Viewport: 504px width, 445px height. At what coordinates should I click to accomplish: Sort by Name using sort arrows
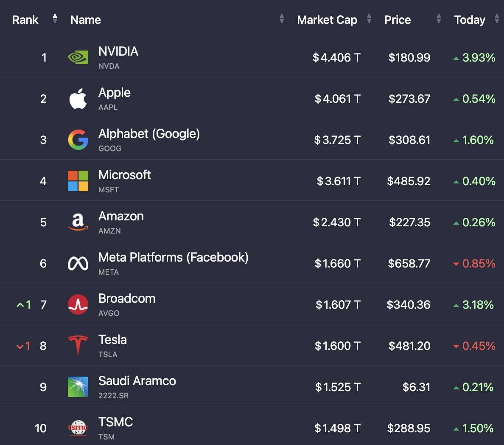coord(282,19)
